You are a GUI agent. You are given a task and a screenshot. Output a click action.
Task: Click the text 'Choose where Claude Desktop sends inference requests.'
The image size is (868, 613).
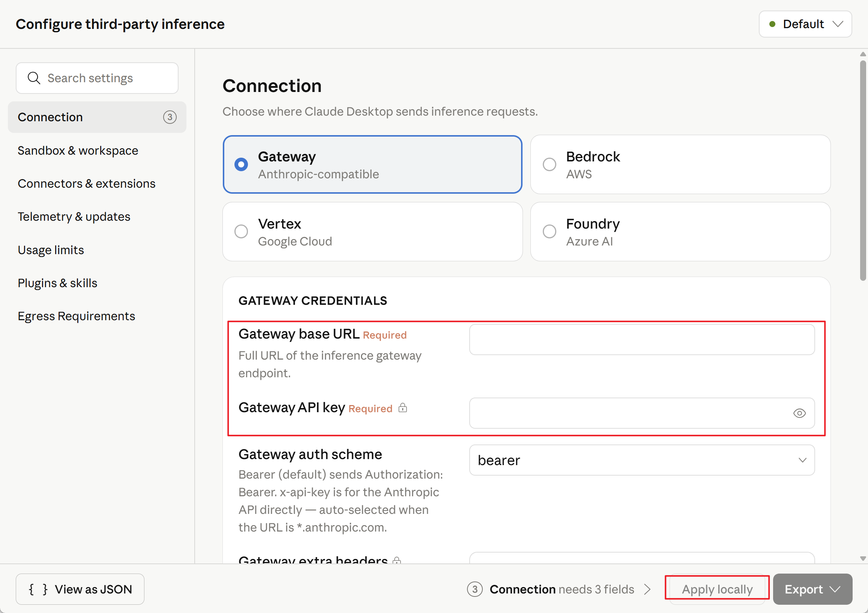coord(380,111)
